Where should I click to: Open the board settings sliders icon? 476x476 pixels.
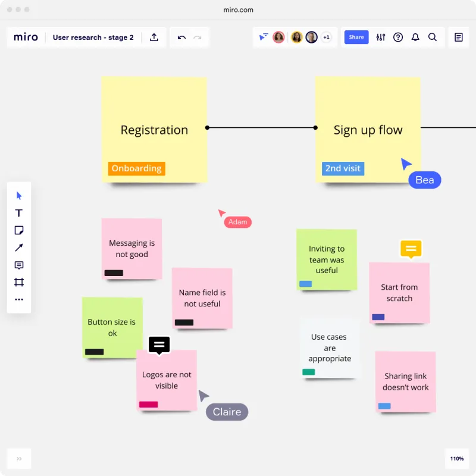380,37
